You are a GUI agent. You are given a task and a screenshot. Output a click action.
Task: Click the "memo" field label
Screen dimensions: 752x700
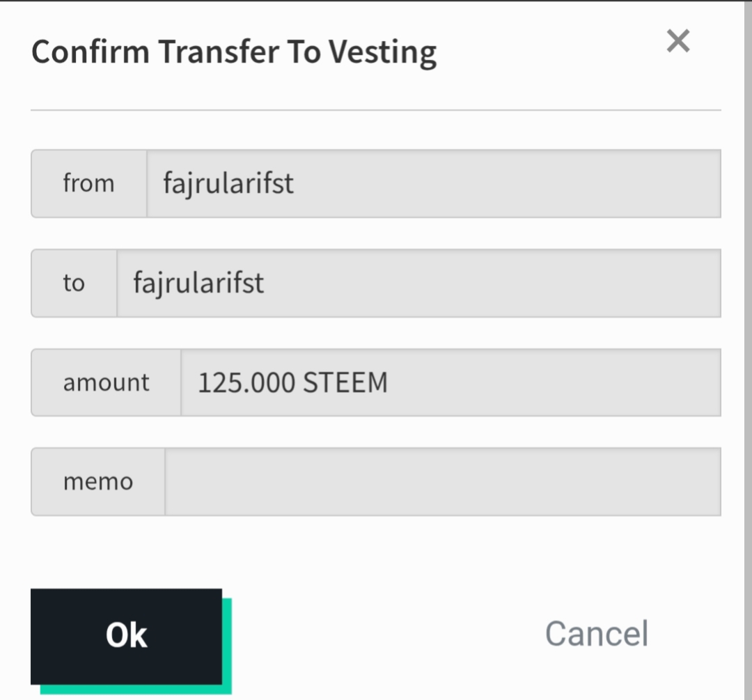click(x=97, y=482)
